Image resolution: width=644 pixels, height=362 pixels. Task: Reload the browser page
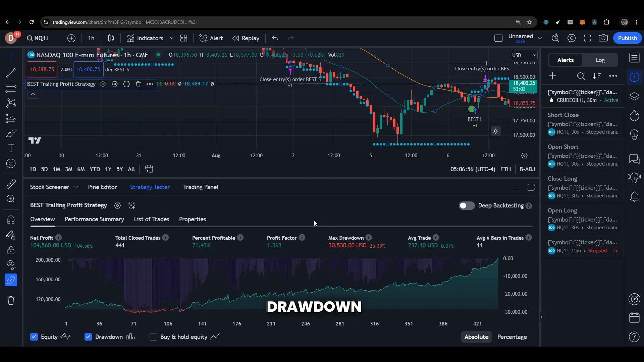(32, 22)
